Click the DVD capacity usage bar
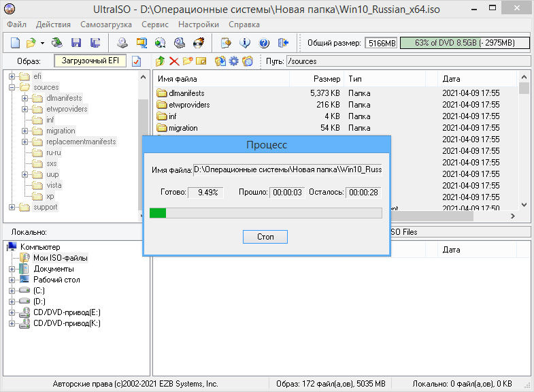This screenshot has height=392, width=534. pyautogui.click(x=465, y=43)
